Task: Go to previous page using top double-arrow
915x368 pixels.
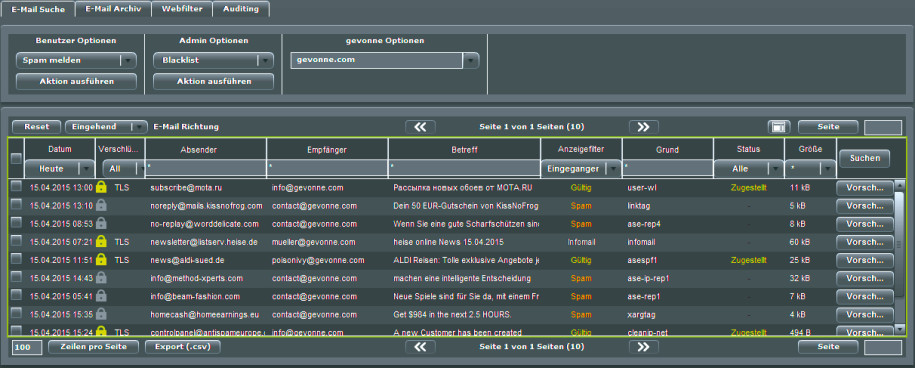Action: (420, 127)
